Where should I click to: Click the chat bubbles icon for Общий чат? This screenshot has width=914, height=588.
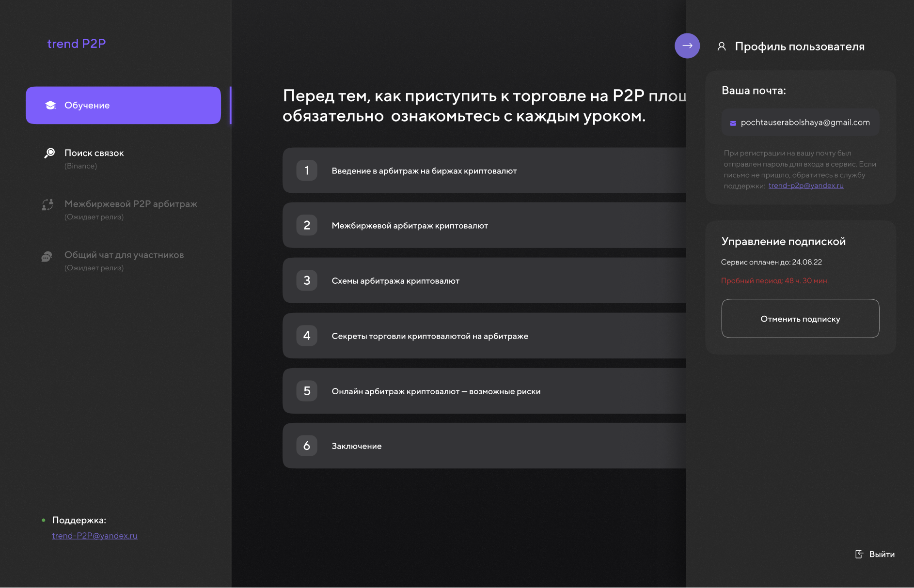tap(47, 256)
